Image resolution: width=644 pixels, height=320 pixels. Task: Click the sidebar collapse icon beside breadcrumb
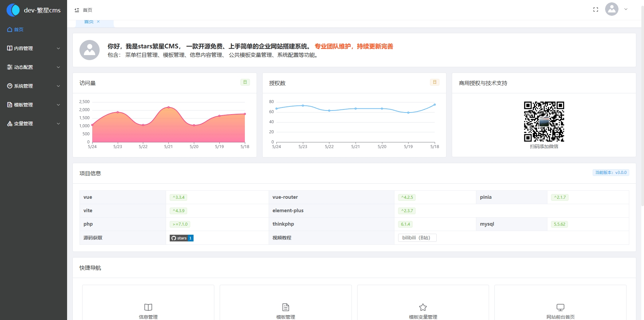coord(77,10)
